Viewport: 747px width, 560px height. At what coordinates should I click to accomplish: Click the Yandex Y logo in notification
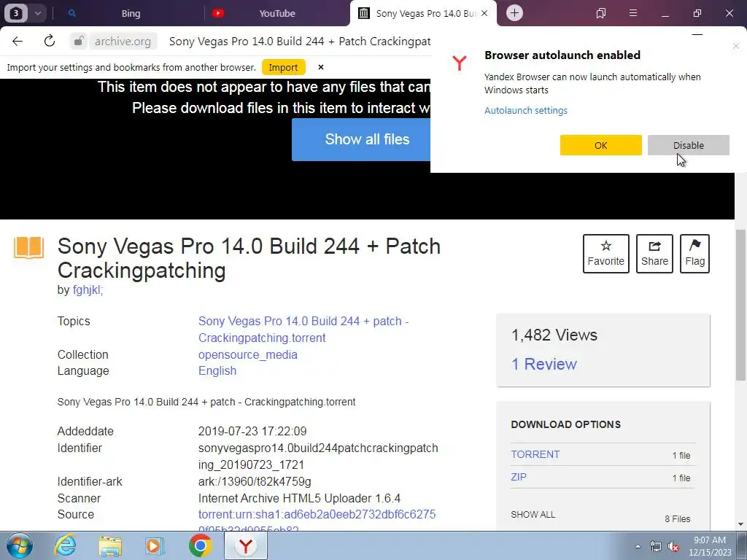click(460, 63)
